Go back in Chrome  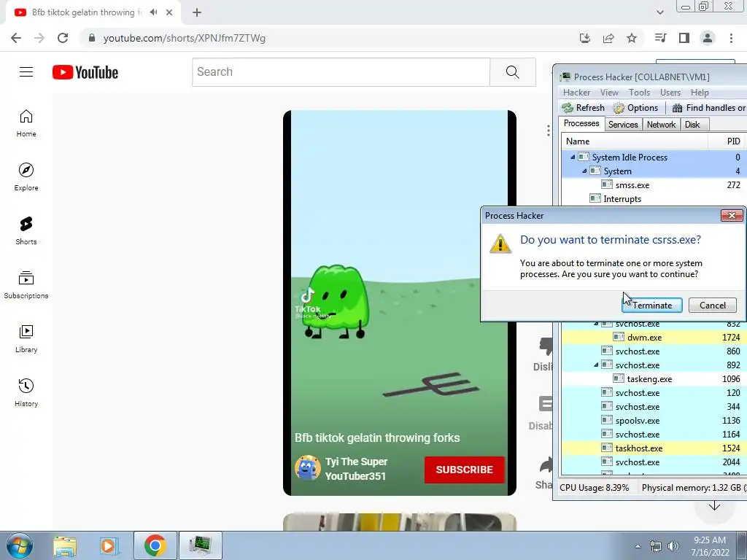16,38
